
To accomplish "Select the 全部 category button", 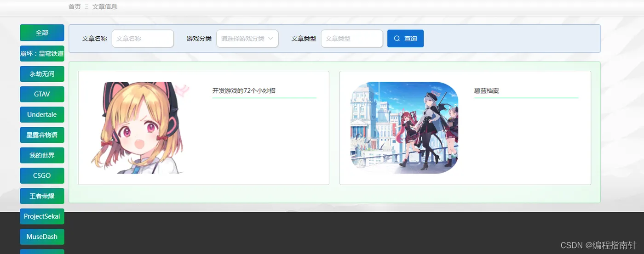I will pyautogui.click(x=42, y=33).
